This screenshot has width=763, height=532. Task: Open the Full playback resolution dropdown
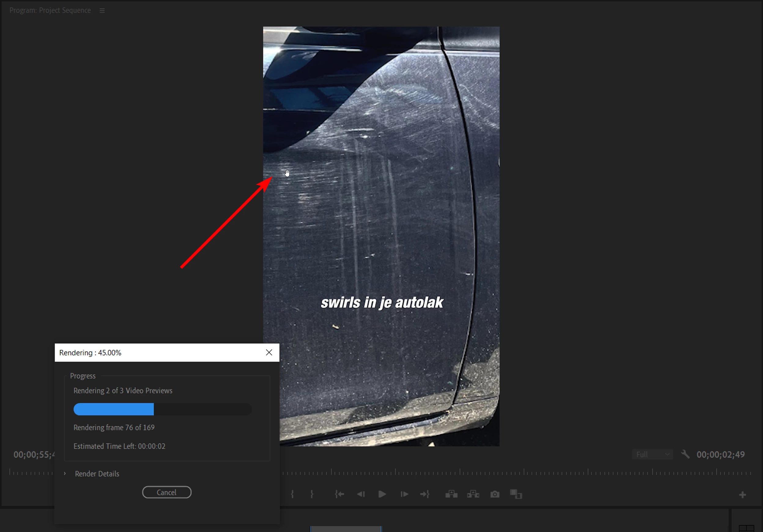pos(652,454)
